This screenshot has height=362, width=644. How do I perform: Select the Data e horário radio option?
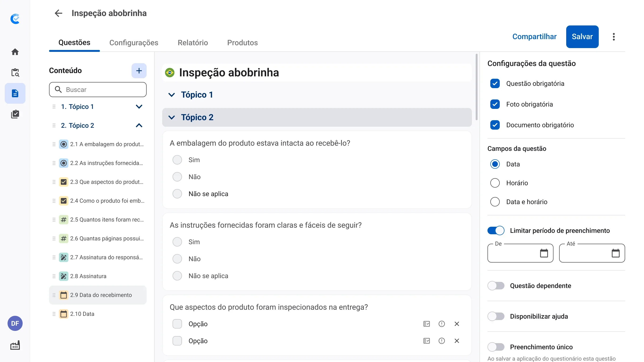[x=495, y=202]
